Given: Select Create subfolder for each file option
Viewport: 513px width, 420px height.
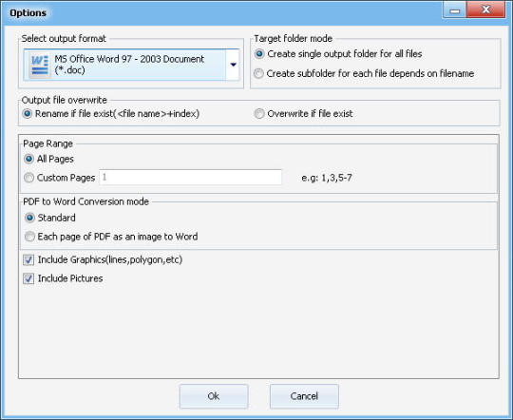Looking at the screenshot, I should point(258,73).
